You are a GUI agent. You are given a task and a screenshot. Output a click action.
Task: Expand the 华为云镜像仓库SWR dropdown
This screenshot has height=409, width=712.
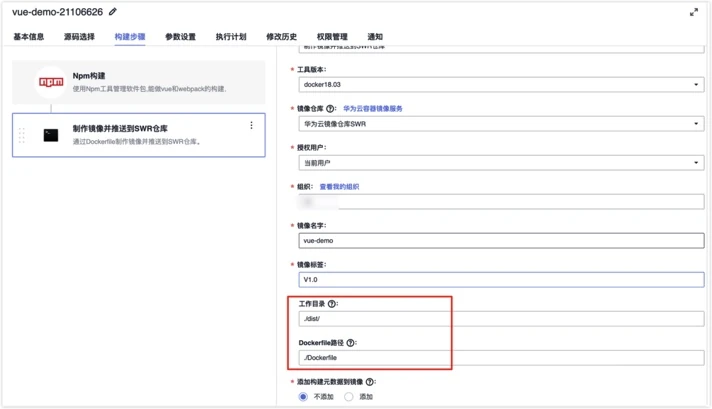pos(501,123)
